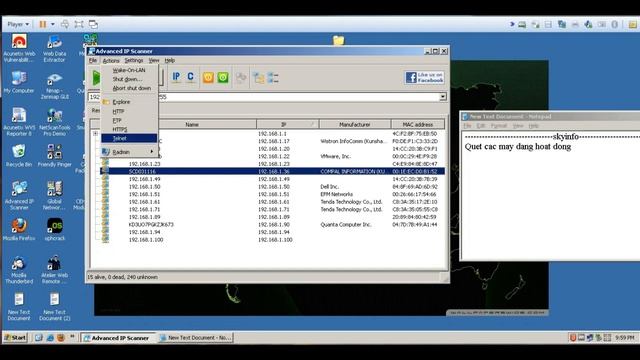Open My Computer desktop icon
The height and width of the screenshot is (360, 640).
click(x=19, y=82)
